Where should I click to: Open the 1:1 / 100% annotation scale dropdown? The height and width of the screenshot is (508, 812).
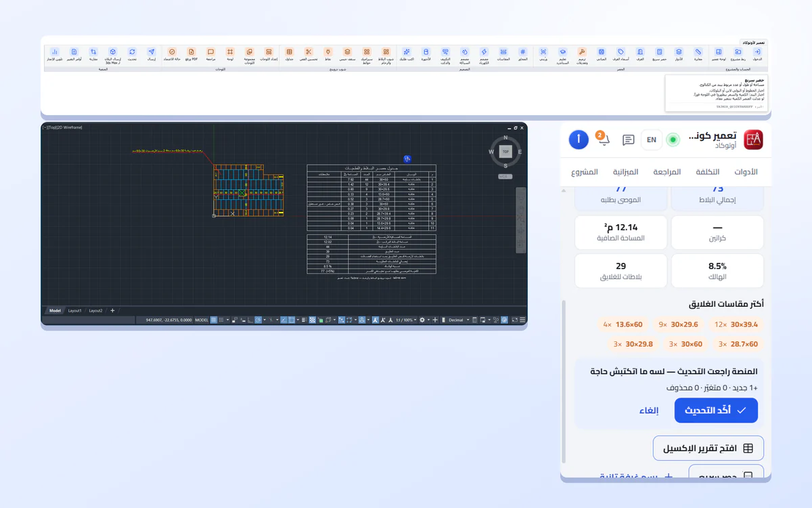pyautogui.click(x=407, y=320)
